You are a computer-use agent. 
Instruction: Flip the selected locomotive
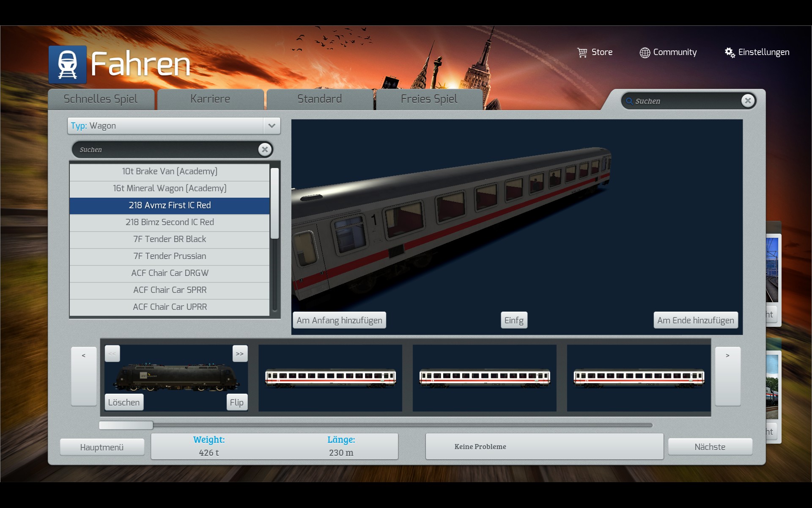coord(236,402)
